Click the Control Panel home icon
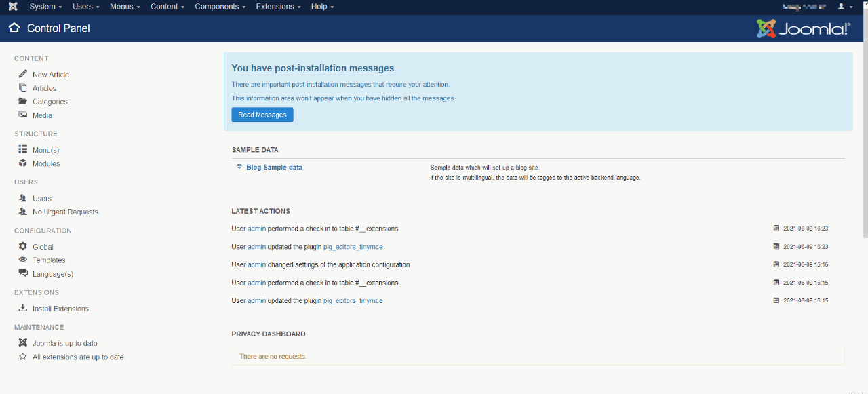868x394 pixels. (14, 28)
